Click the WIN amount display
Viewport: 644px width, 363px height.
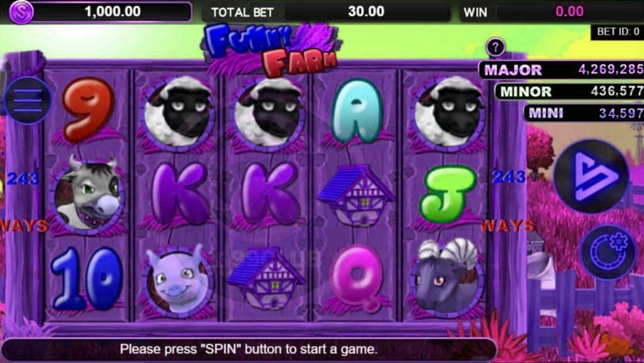[x=570, y=11]
